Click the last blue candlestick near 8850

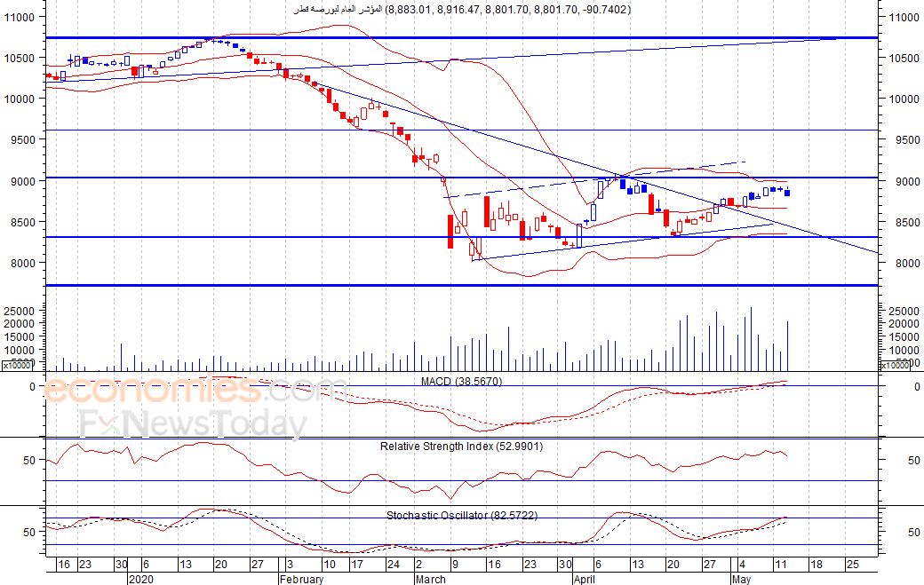(x=787, y=193)
